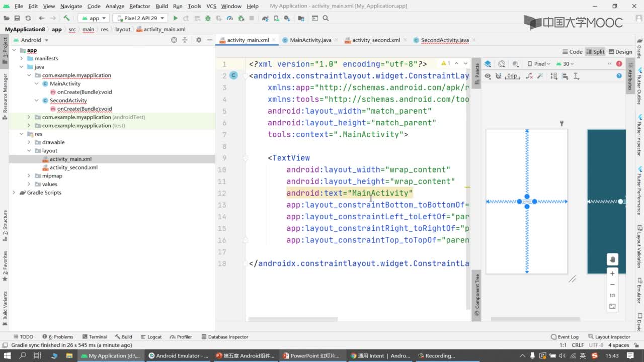The width and height of the screenshot is (644, 362).
Task: Click zoom to 1:1 button
Action: pyautogui.click(x=612, y=295)
